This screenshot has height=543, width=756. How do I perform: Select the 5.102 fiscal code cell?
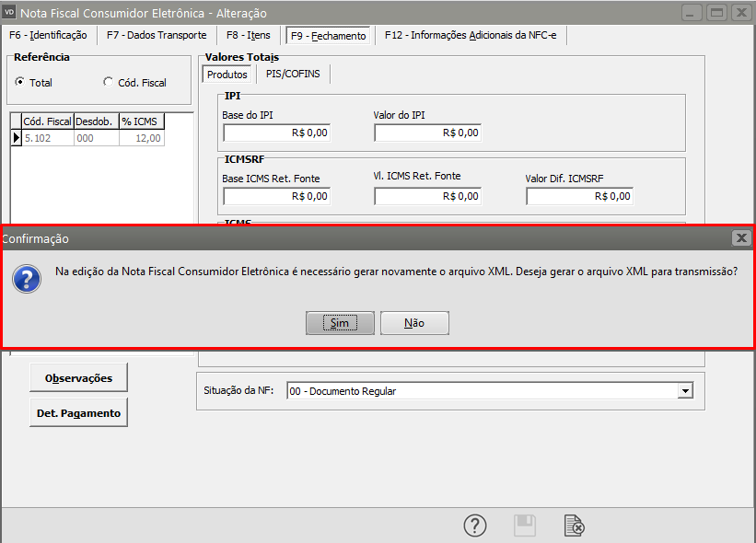coord(48,138)
